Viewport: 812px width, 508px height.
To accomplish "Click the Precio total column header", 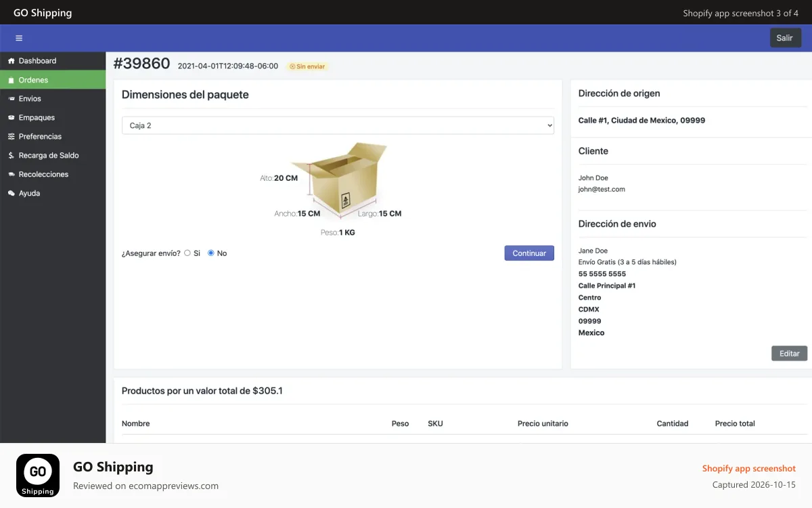I will 735,424.
